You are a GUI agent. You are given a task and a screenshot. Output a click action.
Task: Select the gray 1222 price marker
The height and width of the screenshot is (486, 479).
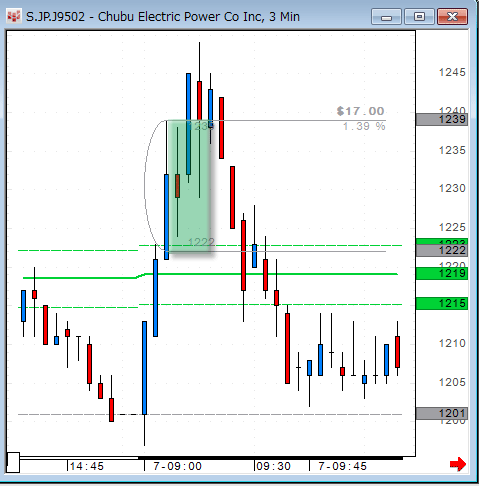tap(442, 250)
